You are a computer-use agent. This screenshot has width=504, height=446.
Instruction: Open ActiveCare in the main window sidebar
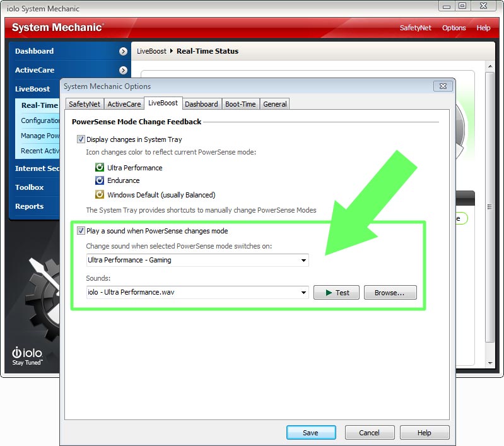coord(35,70)
